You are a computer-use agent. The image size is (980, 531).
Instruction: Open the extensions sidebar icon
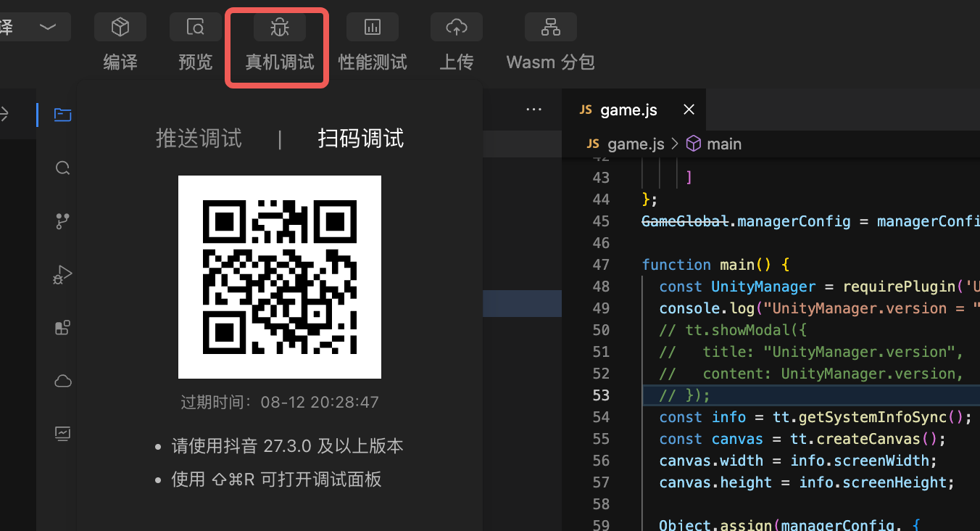(63, 328)
